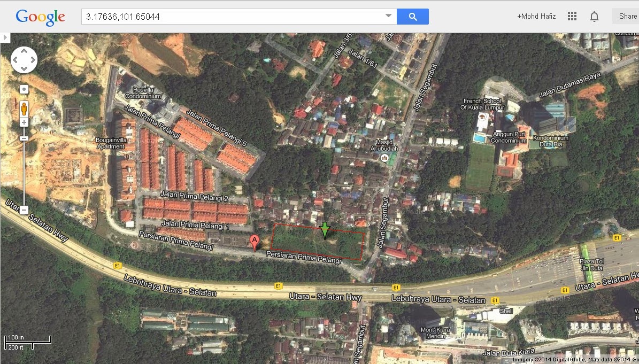Pan the map west using compass arrow
Image resolution: width=639 pixels, height=364 pixels.
coord(14,60)
